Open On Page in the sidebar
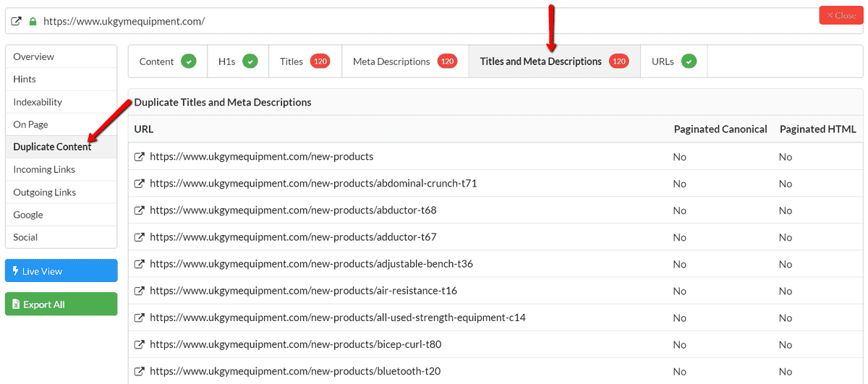The height and width of the screenshot is (384, 868). (x=61, y=124)
